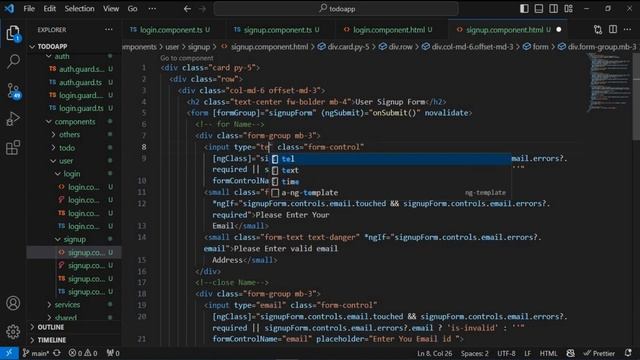Toggle the secondary side bar layout icon
The image size is (640, 360).
click(x=553, y=9)
